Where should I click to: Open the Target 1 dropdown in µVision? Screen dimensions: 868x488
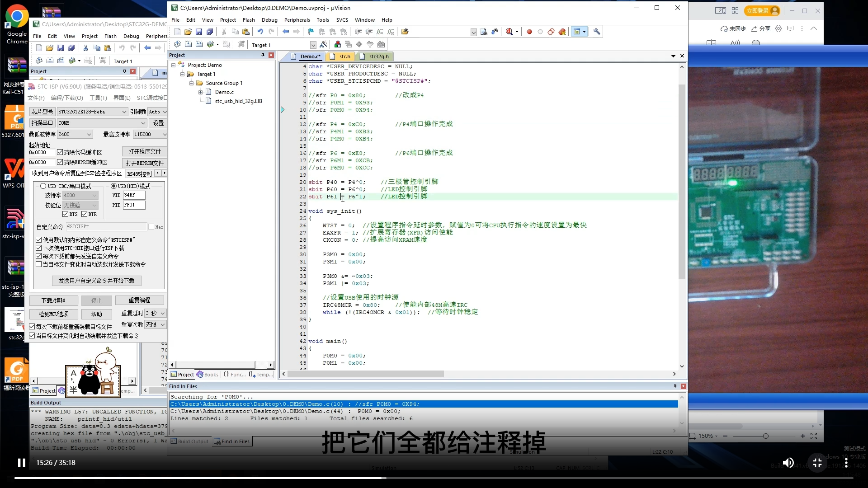tap(313, 45)
